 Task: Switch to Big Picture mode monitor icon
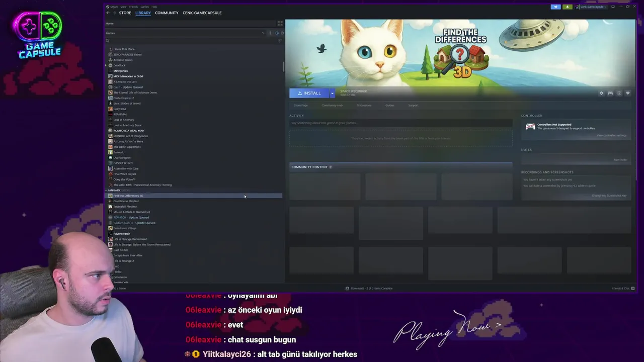click(x=613, y=7)
